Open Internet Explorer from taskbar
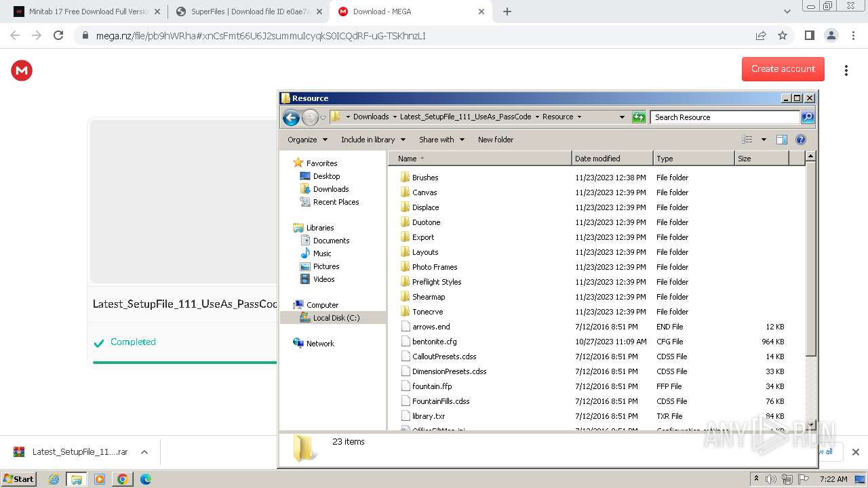Image resolution: width=868 pixels, height=488 pixels. [54, 479]
